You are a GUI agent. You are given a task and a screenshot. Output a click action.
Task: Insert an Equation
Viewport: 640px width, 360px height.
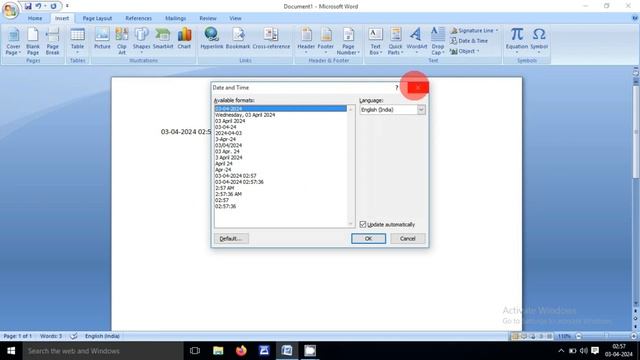(x=517, y=41)
